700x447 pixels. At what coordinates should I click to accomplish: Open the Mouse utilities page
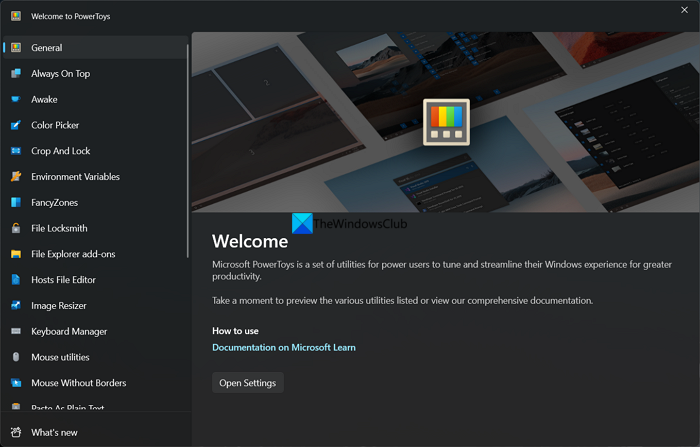(x=95, y=357)
